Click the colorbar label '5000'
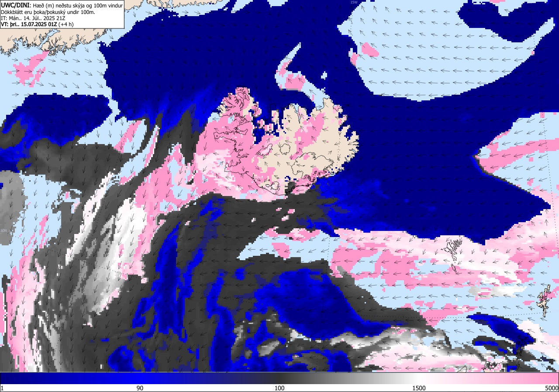This screenshot has width=559, height=392. click(552, 388)
